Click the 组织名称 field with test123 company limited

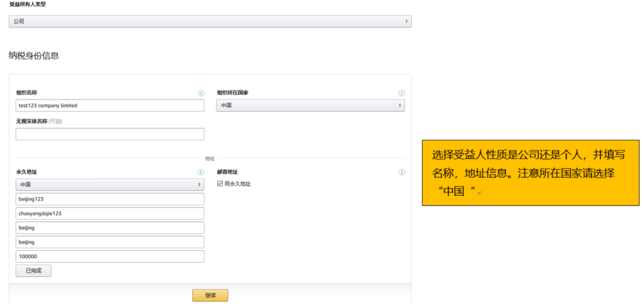coord(110,105)
